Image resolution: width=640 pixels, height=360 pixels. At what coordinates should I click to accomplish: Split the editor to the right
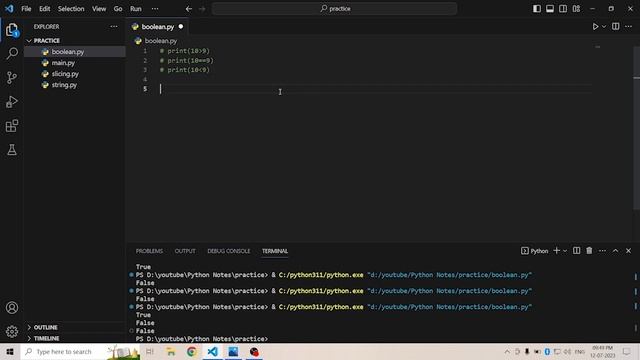[x=616, y=27]
